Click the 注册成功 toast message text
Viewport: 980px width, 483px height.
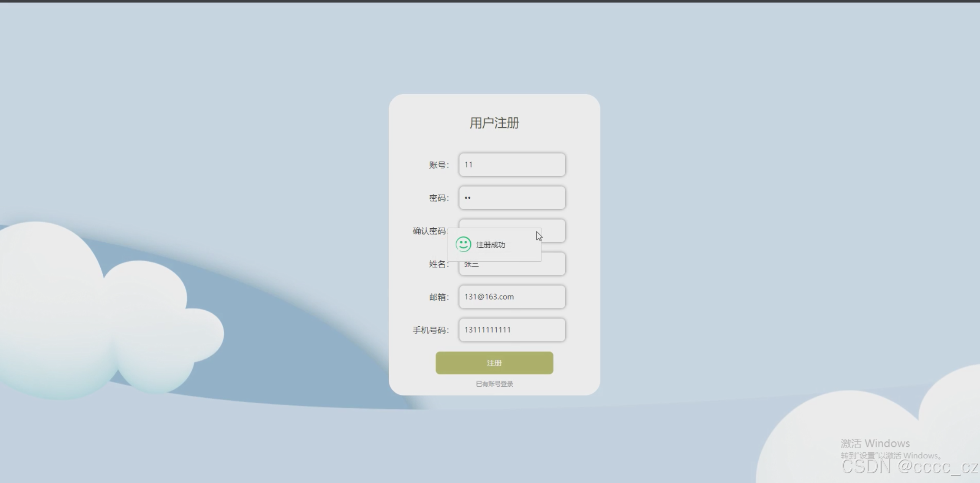tap(491, 245)
